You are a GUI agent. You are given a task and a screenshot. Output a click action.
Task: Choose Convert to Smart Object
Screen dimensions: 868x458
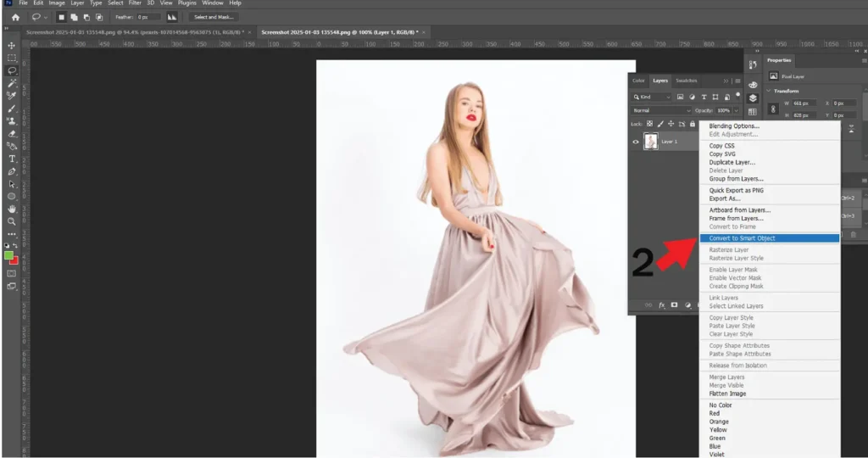770,238
